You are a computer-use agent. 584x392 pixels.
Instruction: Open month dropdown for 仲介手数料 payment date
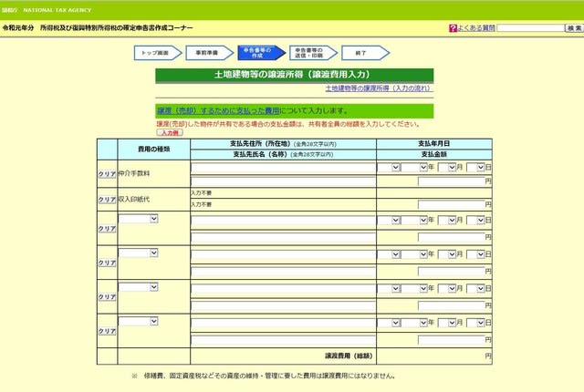(447, 168)
